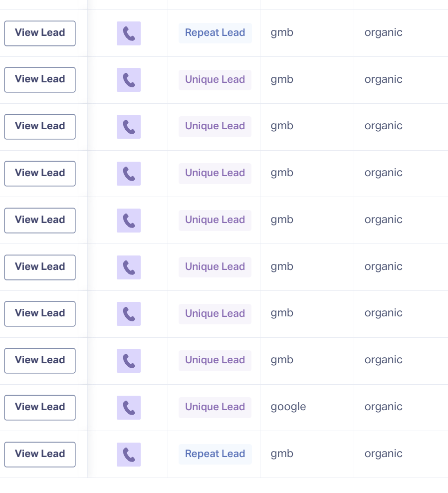Click the phone icon directly above the google row
This screenshot has height=493, width=448.
128,361
